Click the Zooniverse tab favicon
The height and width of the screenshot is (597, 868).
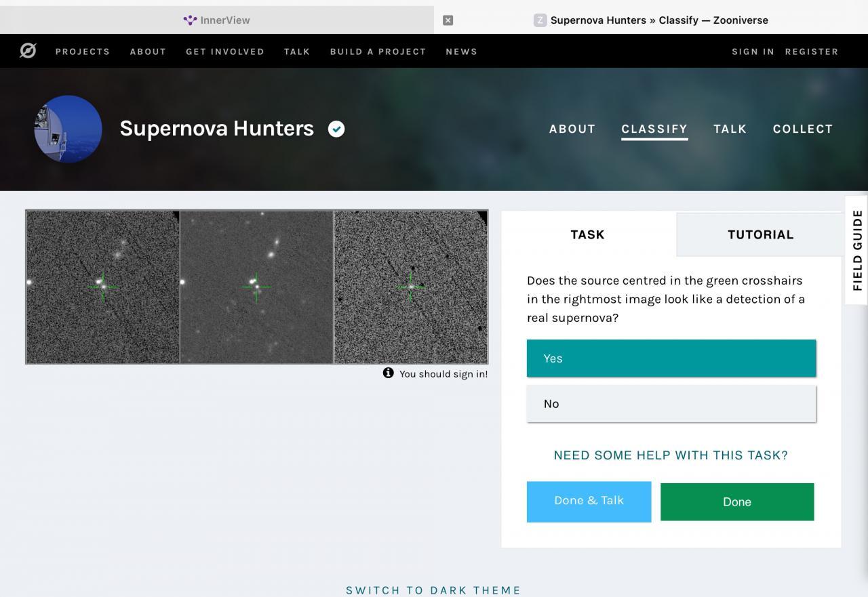[540, 20]
